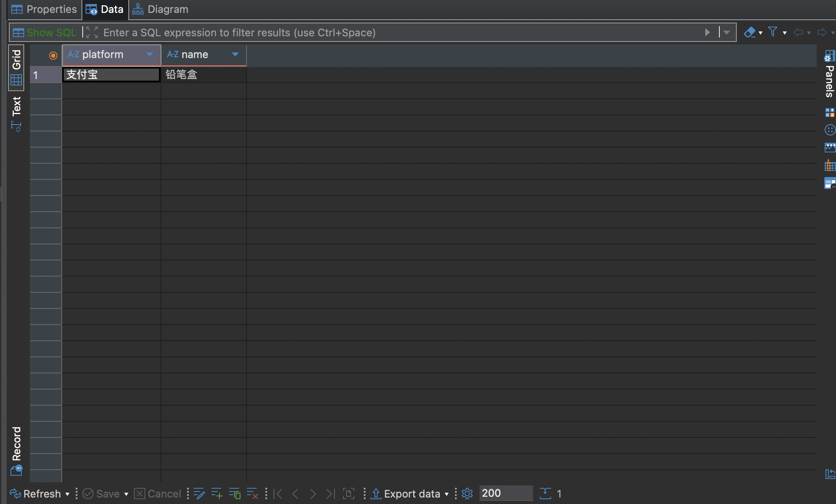Viewport: 836px width, 504px height.
Task: Click the Refresh button
Action: pos(35,494)
